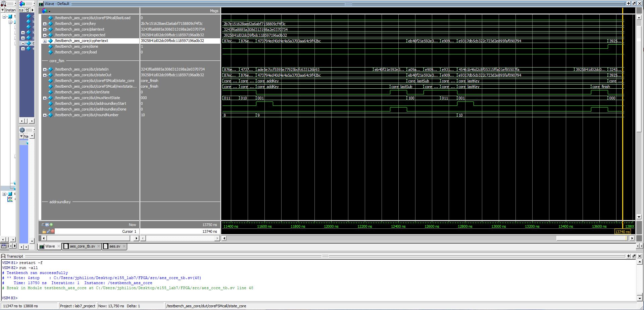Click edit grid and timeline icon
The height and width of the screenshot is (310, 644).
tap(47, 225)
